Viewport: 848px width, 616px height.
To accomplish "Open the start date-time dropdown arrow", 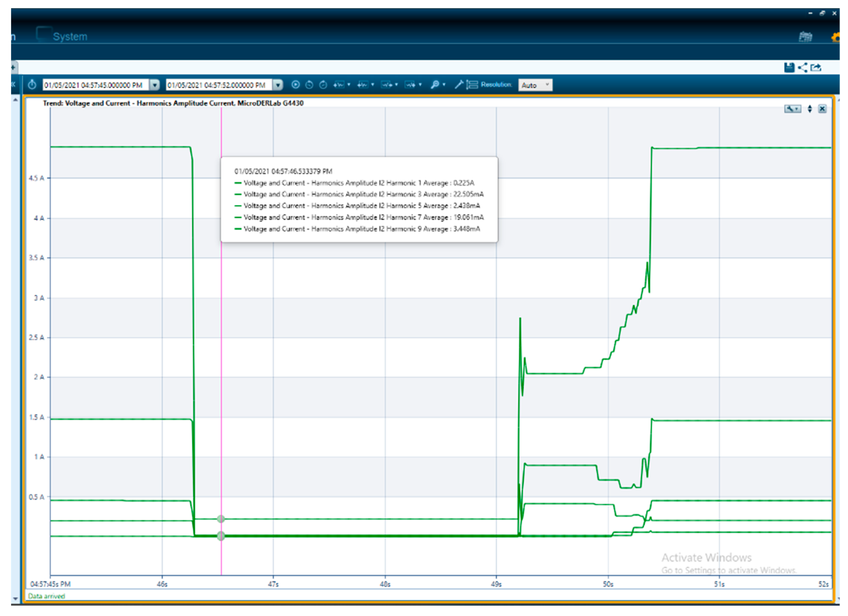I will [x=154, y=85].
